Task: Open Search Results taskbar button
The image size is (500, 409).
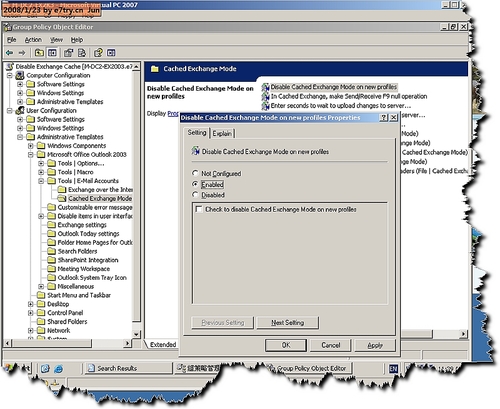Action: (128, 368)
